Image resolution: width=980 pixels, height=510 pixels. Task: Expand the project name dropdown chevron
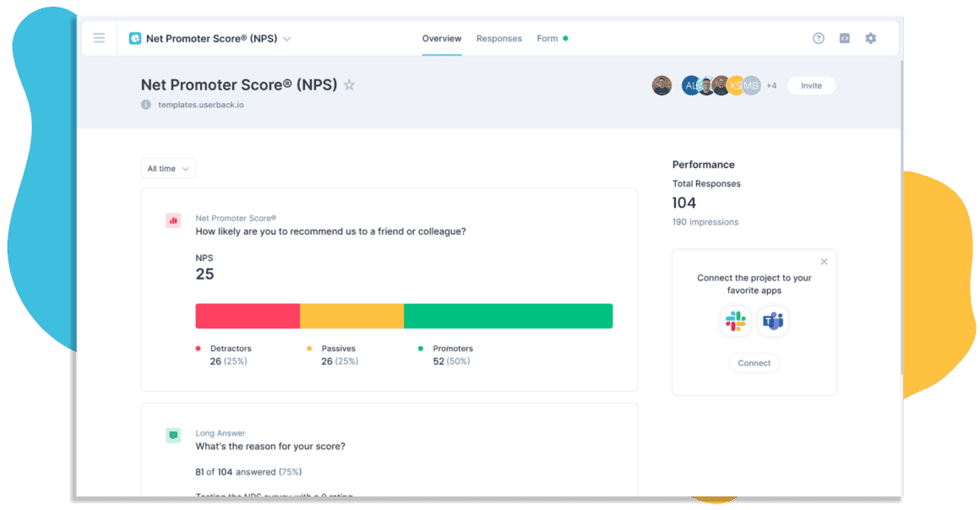coord(287,39)
